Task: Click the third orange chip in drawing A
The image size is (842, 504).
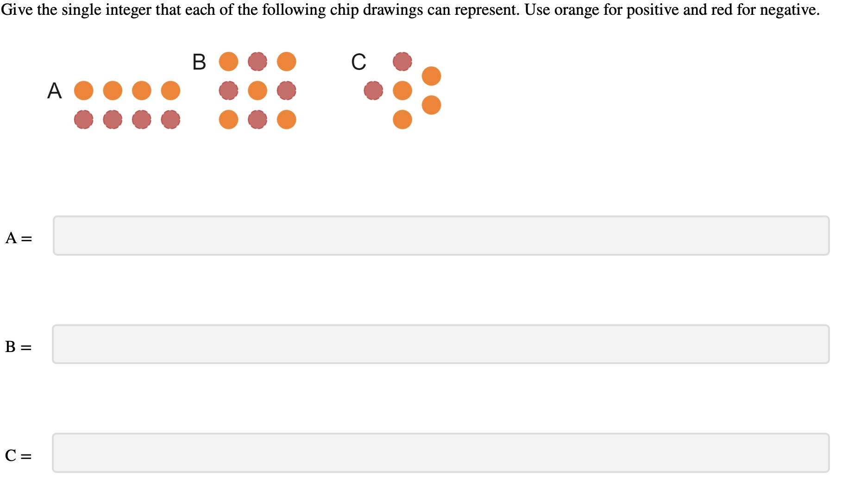Action: (x=142, y=91)
